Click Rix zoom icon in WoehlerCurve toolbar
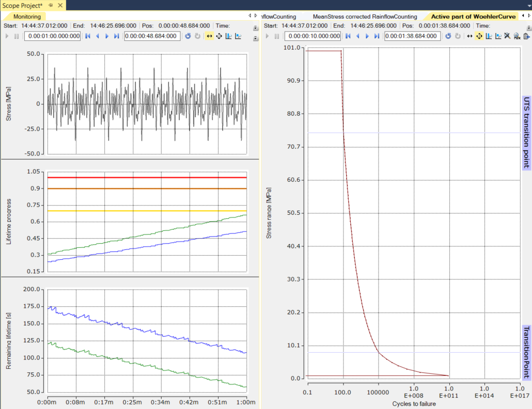The width and height of the screenshot is (532, 409). click(517, 36)
